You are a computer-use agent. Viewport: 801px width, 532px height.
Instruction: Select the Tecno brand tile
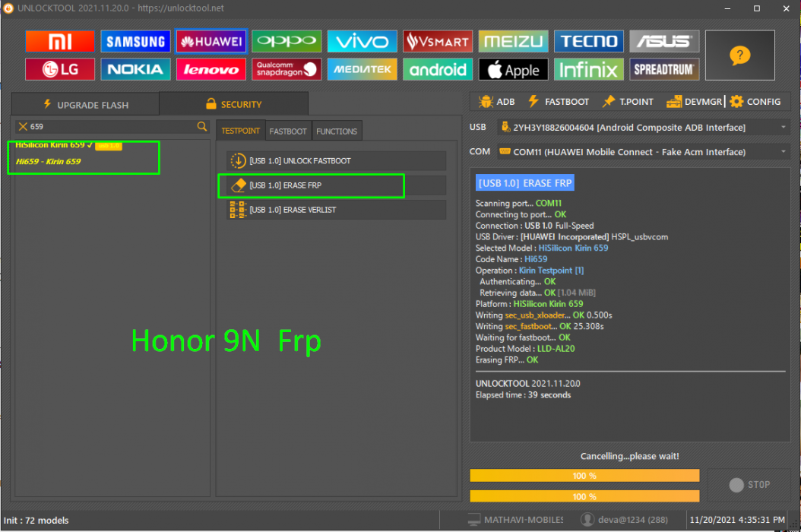(x=589, y=41)
